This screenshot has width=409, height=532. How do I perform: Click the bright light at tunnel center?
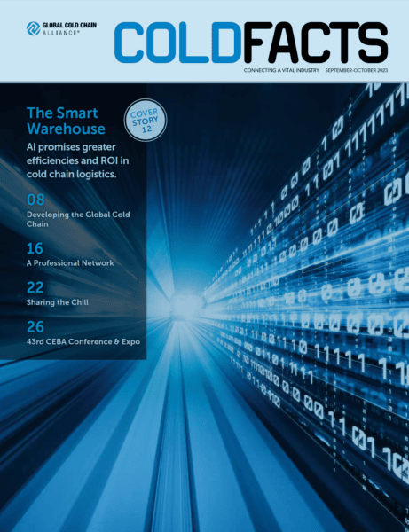[186, 305]
